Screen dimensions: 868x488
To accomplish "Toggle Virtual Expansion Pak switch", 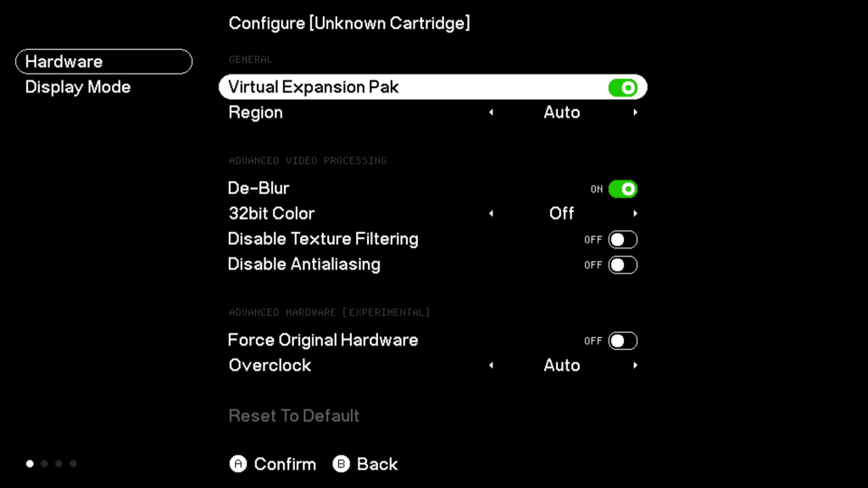I will pyautogui.click(x=623, y=87).
